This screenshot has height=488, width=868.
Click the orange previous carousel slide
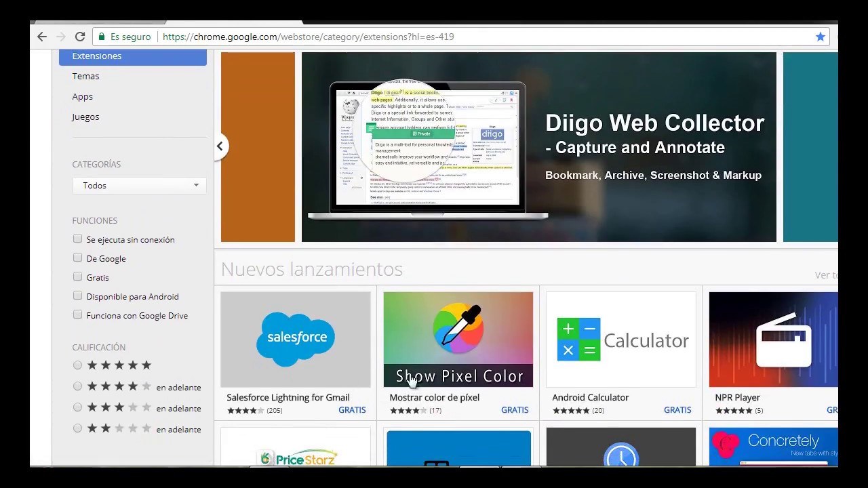[x=258, y=147]
